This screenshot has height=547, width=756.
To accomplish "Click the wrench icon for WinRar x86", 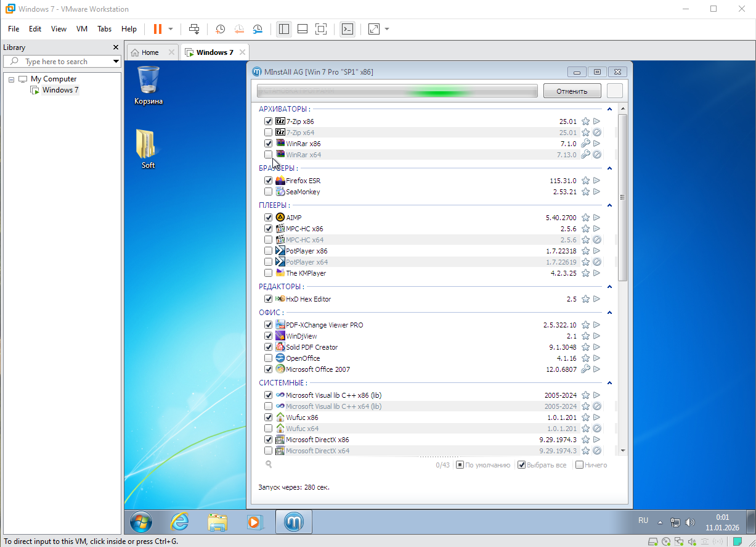I will [586, 144].
